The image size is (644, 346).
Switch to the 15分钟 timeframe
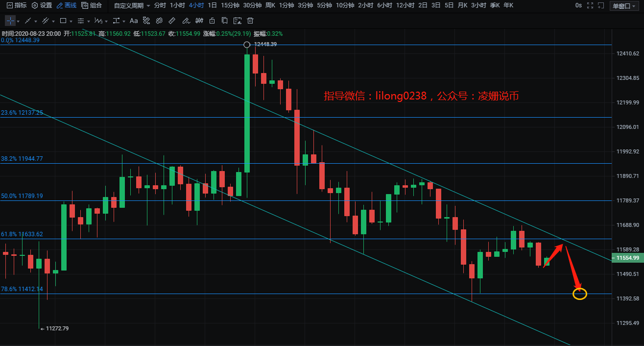(x=230, y=5)
